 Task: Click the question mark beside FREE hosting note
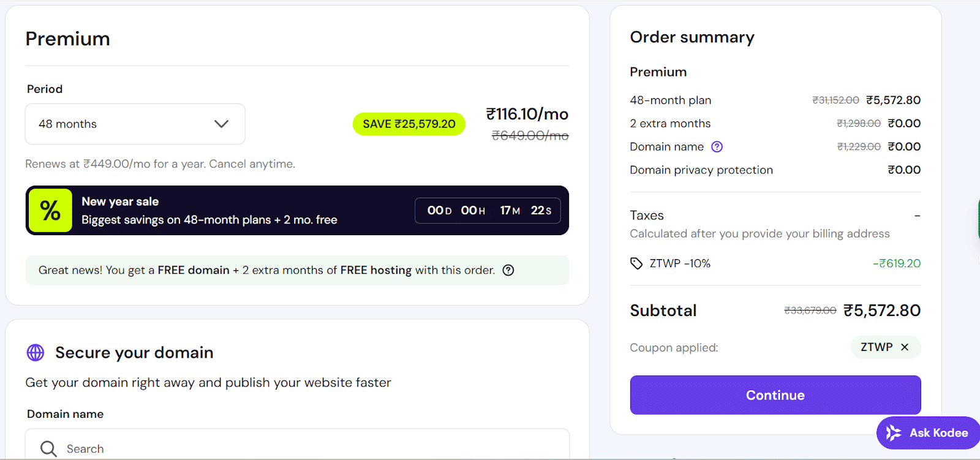(x=508, y=270)
